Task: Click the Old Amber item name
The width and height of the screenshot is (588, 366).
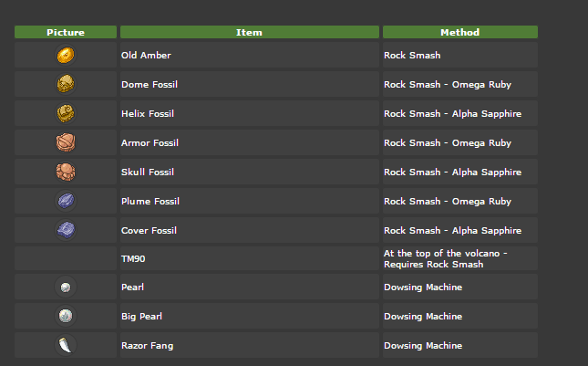Action: click(x=146, y=56)
